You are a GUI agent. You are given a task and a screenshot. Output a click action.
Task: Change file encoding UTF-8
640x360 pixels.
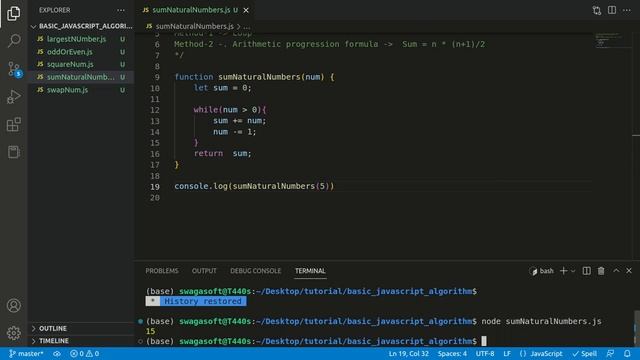click(485, 353)
